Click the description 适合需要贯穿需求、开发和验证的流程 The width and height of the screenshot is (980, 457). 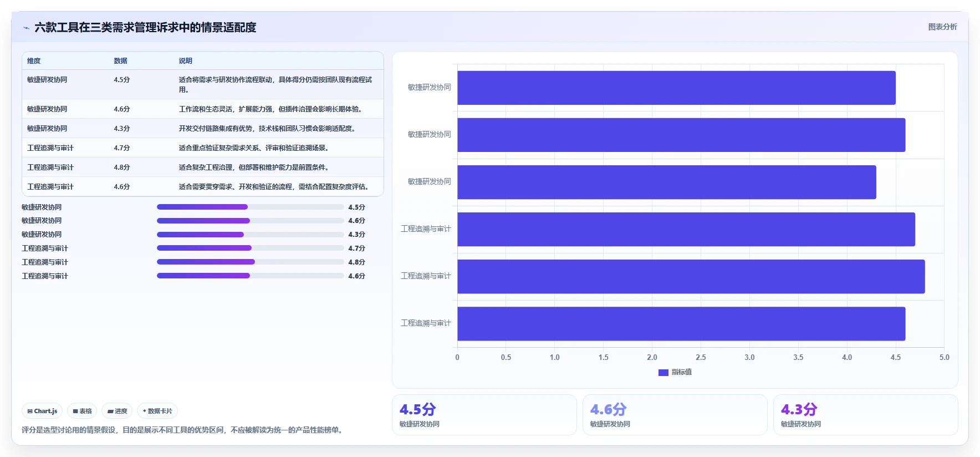[x=275, y=187]
